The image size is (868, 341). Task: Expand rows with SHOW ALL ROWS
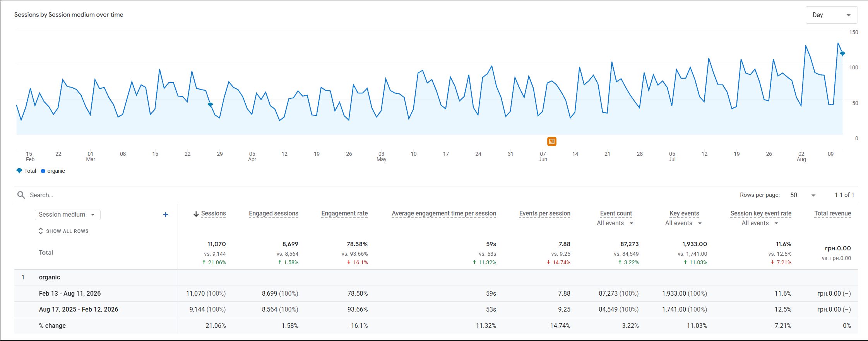pyautogui.click(x=63, y=231)
